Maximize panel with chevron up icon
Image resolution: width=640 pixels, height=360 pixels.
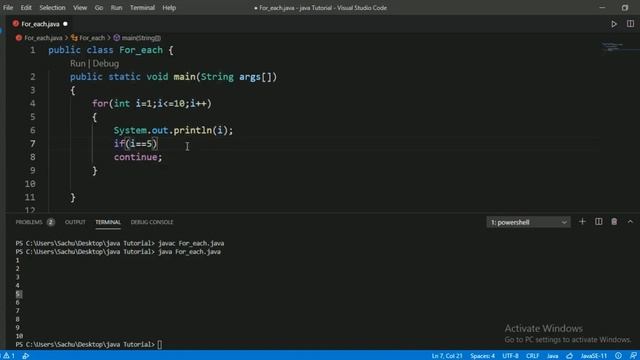tap(630, 222)
